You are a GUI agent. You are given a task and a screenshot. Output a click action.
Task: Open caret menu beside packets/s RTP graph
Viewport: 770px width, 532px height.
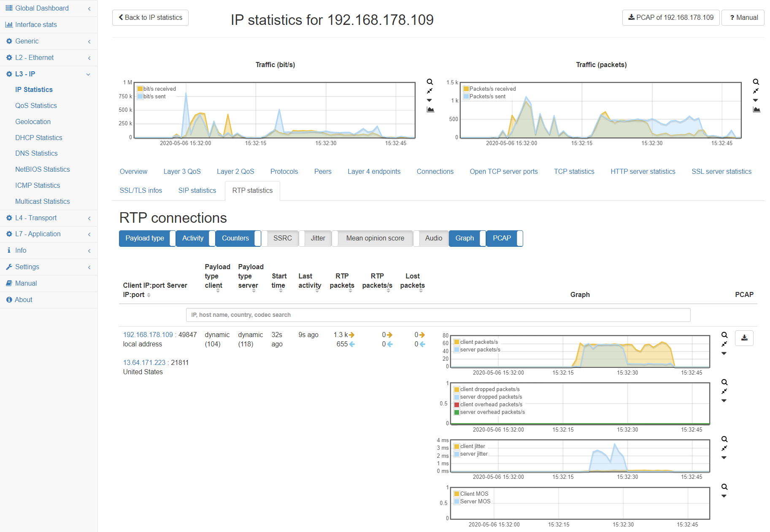(x=724, y=354)
